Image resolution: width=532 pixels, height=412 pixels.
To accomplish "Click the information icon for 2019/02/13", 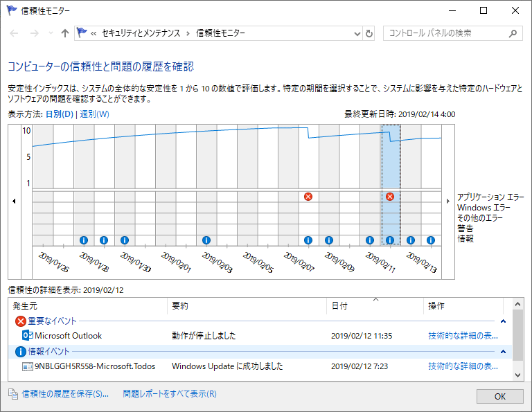I will coord(411,240).
